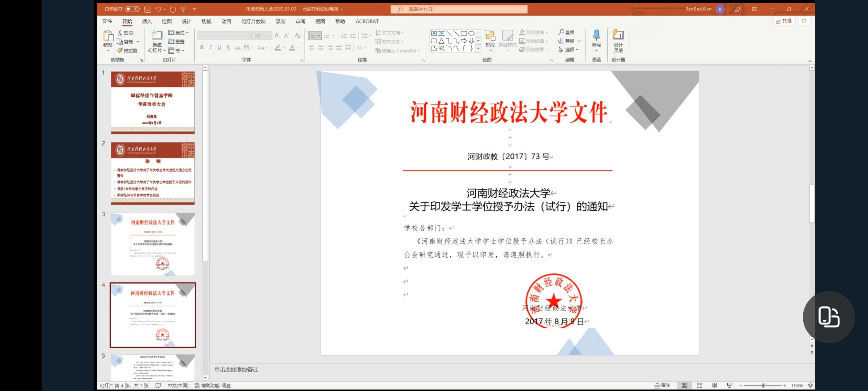Select slide 1 thumbnail 考前动员大会
The image size is (868, 391).
[x=153, y=103]
